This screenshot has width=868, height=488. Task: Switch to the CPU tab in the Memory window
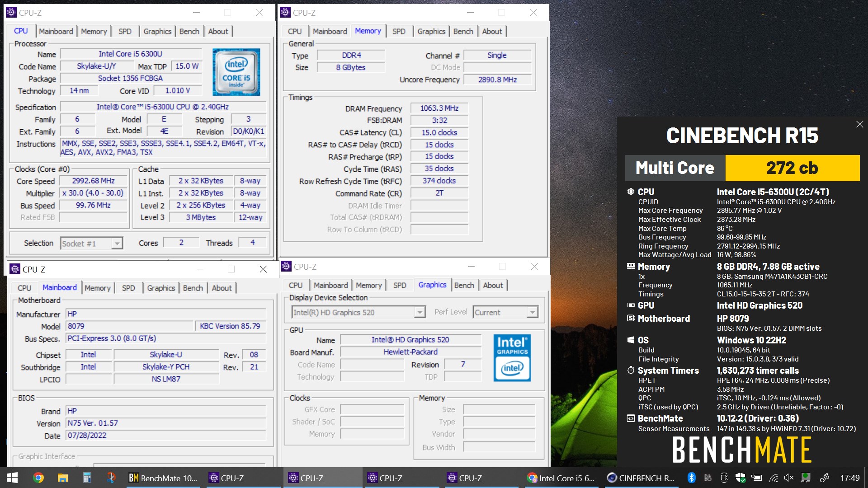pos(295,31)
